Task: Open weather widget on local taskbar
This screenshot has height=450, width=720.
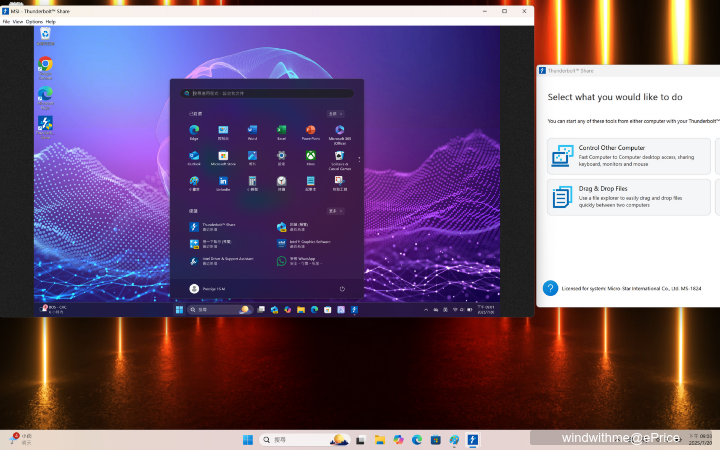Action: [x=19, y=439]
